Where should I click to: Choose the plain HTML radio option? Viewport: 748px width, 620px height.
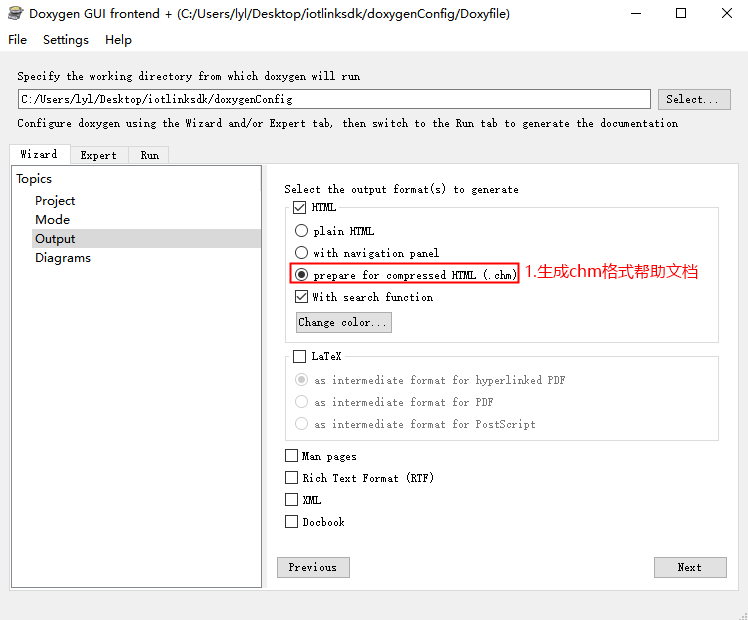301,231
